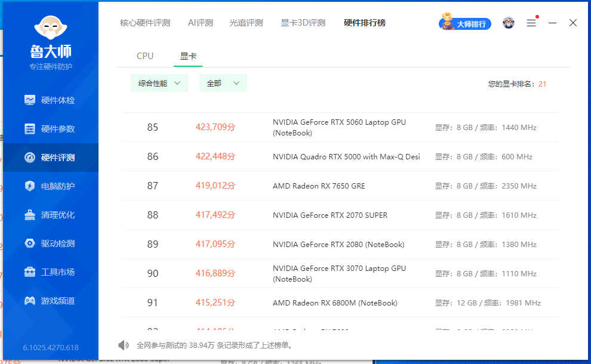Open 清理优化 cleanup broom icon
The width and height of the screenshot is (591, 364).
[30, 215]
